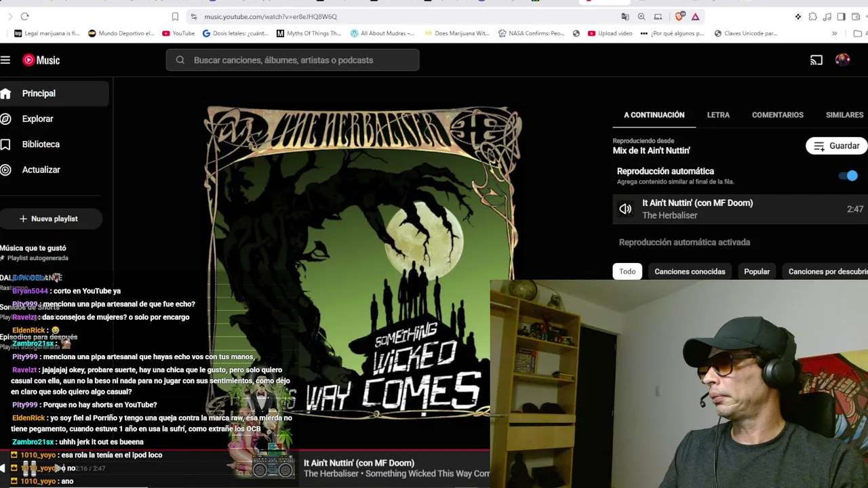
Task: Select the Popular filter chip
Action: point(757,271)
